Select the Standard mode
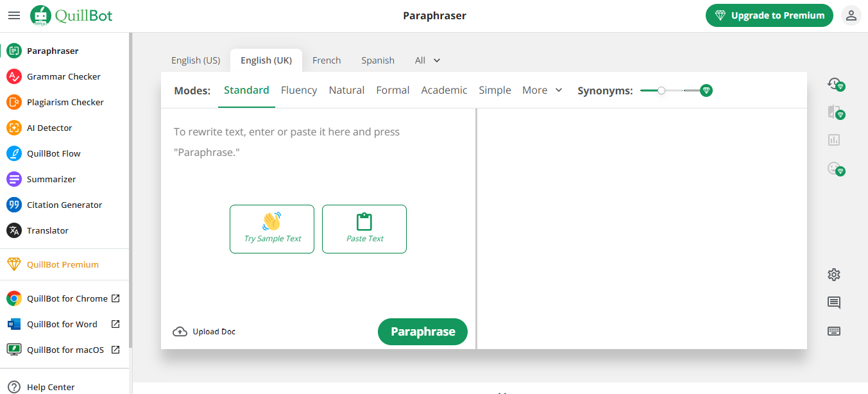Screen dimensions: 868x394 coord(246,90)
